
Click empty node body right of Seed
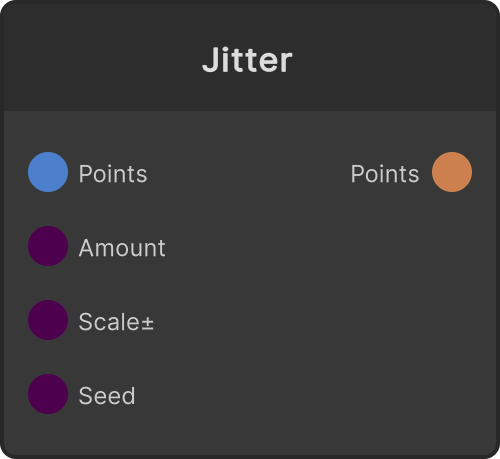point(315,395)
